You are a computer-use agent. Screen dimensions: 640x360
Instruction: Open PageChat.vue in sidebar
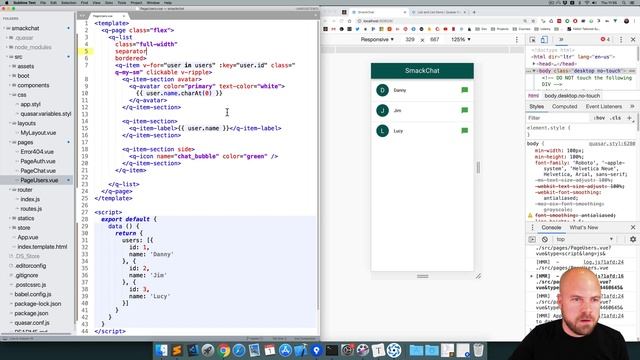38,171
